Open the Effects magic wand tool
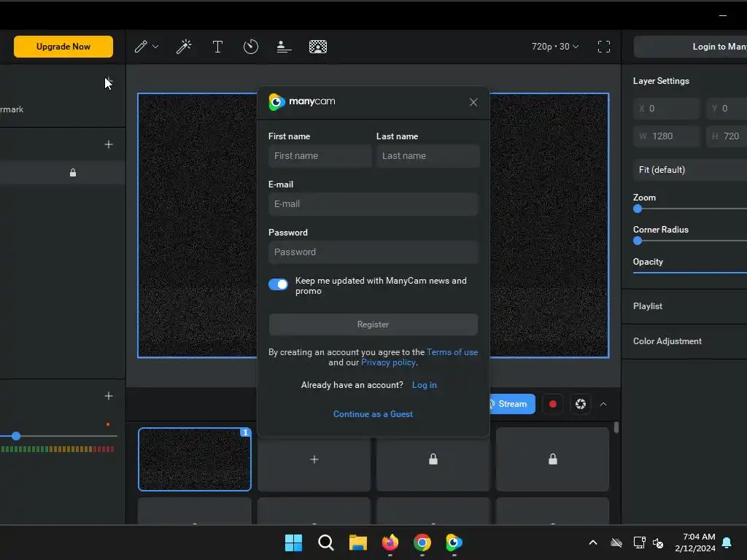This screenshot has width=747, height=560. pyautogui.click(x=184, y=47)
